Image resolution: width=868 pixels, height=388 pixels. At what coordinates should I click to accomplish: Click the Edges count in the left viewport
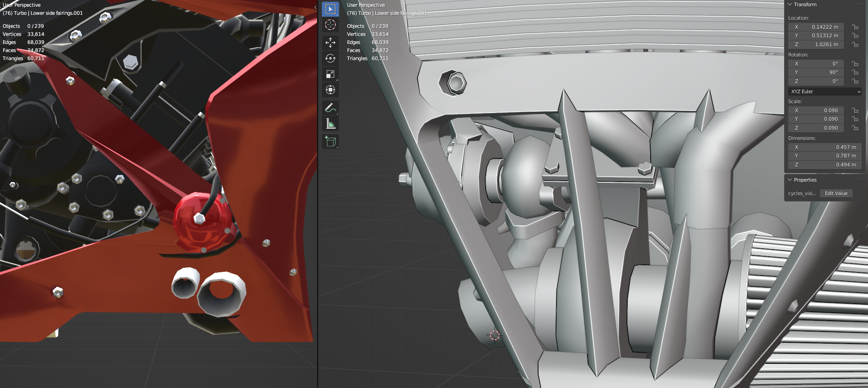tap(36, 42)
